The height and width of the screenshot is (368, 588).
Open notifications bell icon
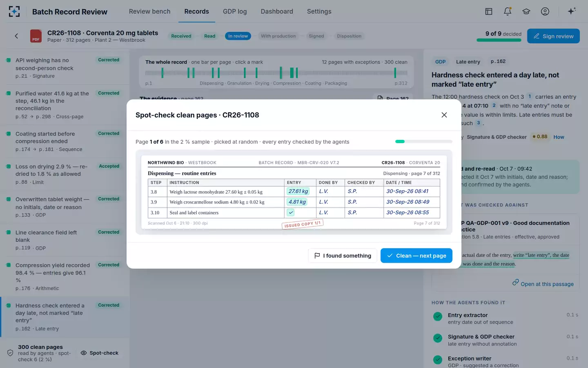[x=508, y=11]
